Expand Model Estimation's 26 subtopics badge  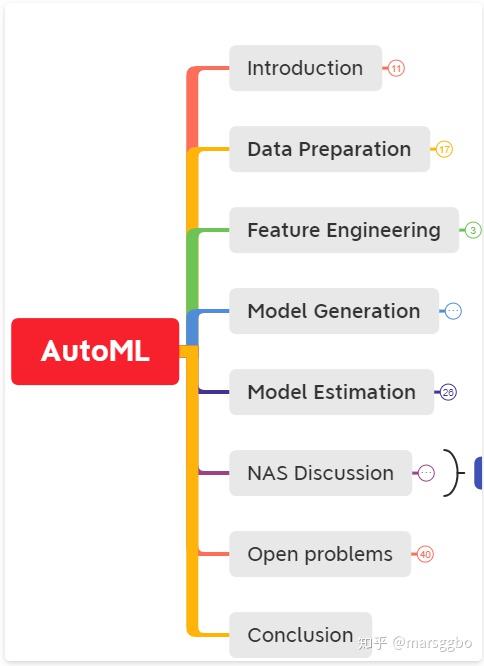click(448, 392)
